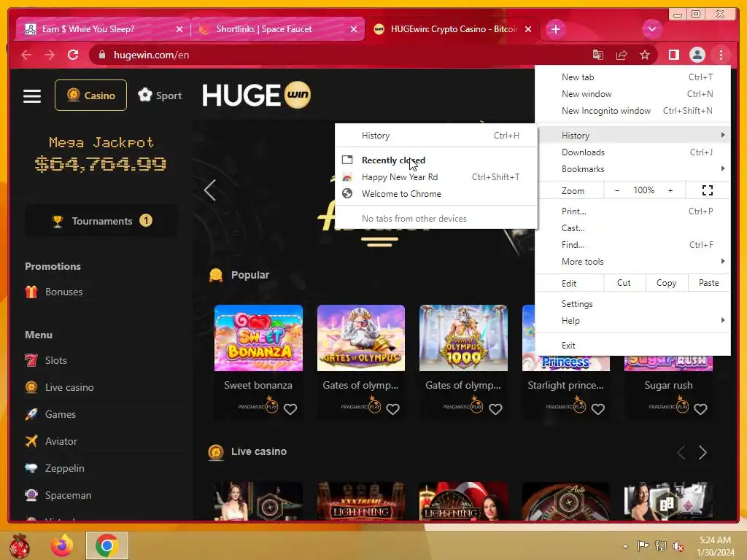Screen dimensions: 747x560
Task: Switch to Earn $ While You Sleep tab
Action: pos(103,29)
